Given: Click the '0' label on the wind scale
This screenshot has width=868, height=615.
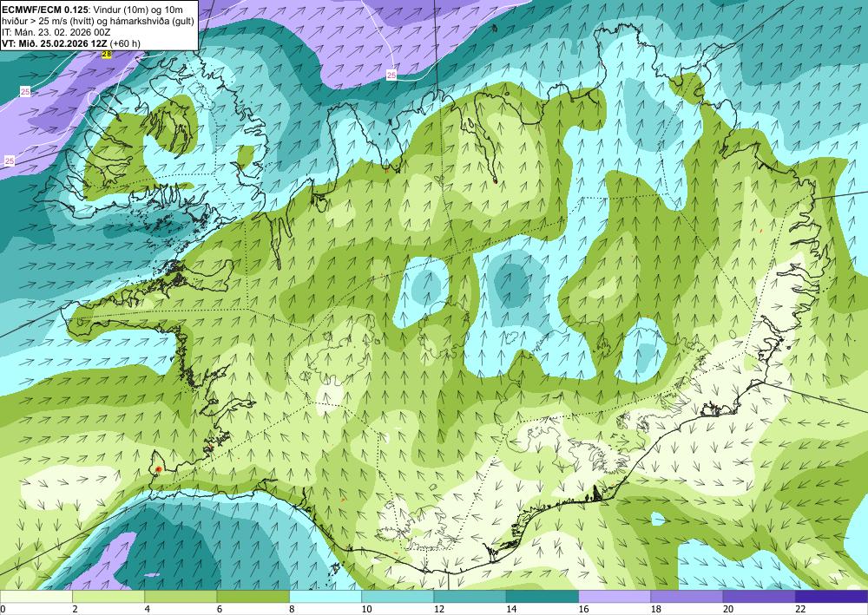Looking at the screenshot, I should click(x=3, y=609).
